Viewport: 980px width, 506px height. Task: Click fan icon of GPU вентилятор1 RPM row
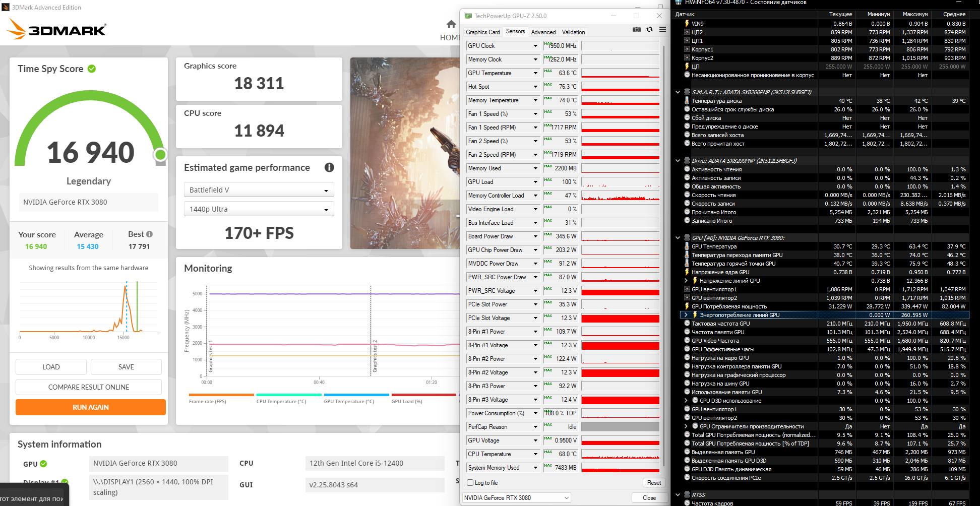tap(687, 289)
